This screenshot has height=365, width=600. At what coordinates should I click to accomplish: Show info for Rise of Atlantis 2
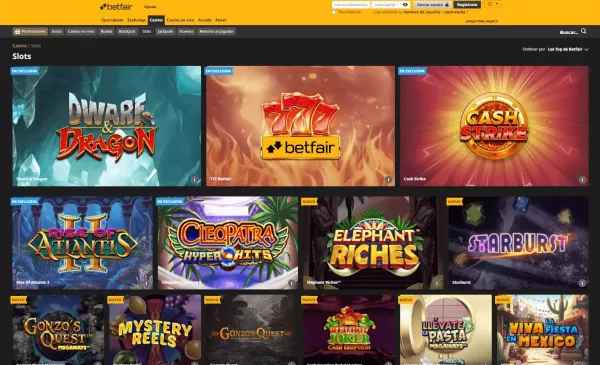coord(146,283)
